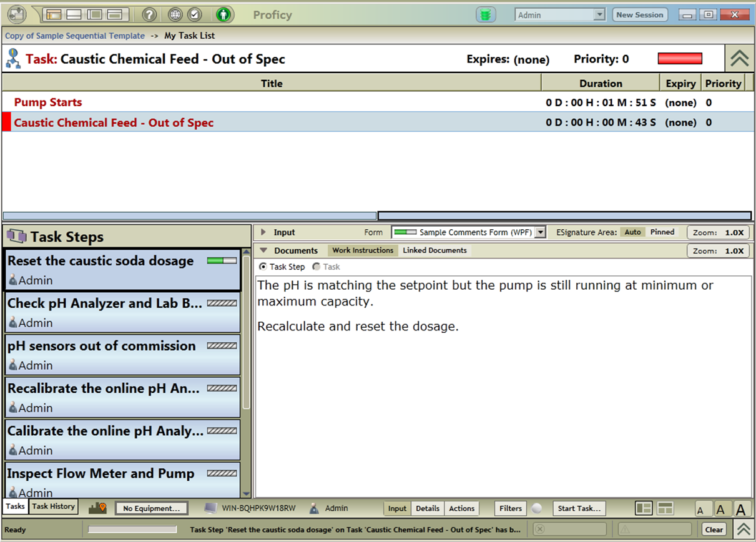
Task: Open help via the question mark icon
Action: pos(149,14)
